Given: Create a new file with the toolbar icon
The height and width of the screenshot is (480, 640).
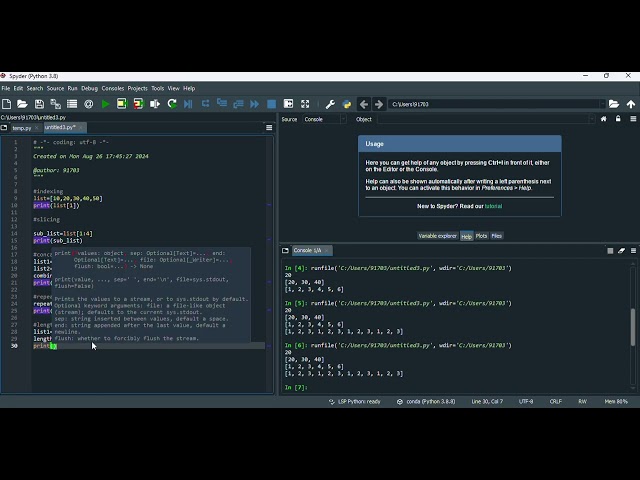Looking at the screenshot, I should tap(7, 104).
